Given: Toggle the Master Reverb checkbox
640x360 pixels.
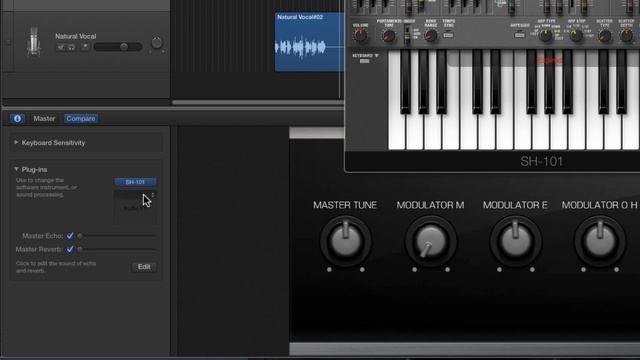Looking at the screenshot, I should 70,249.
